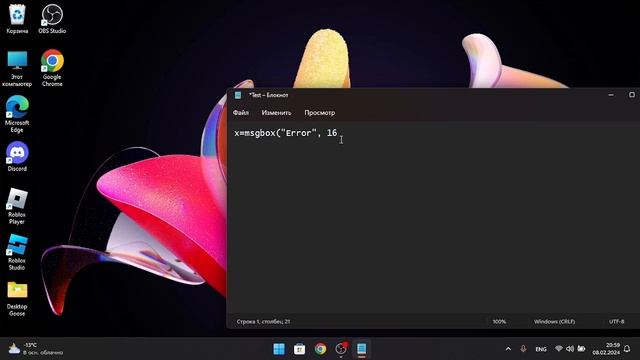Place the cursor in the Notepad text area
Screen dimensions: 640x360
433,218
